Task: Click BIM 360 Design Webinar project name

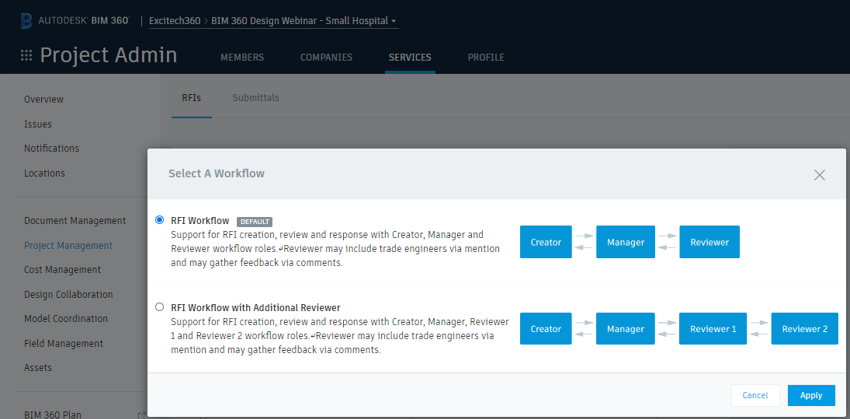Action: coord(299,21)
